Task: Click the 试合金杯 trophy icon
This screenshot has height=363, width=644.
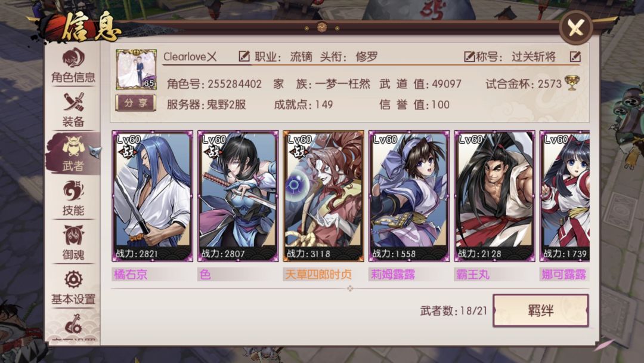Action: 572,83
